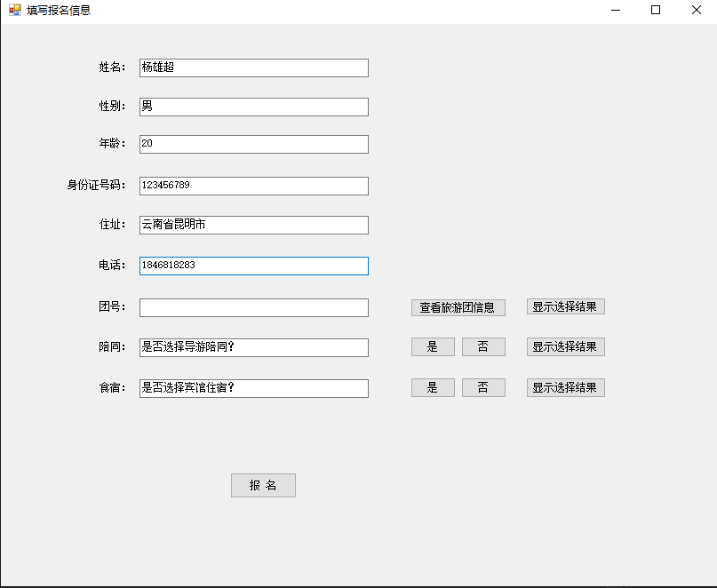Screen dimensions: 717x588
Task: Minimize the 填写报名信息 window
Action: tap(615, 11)
